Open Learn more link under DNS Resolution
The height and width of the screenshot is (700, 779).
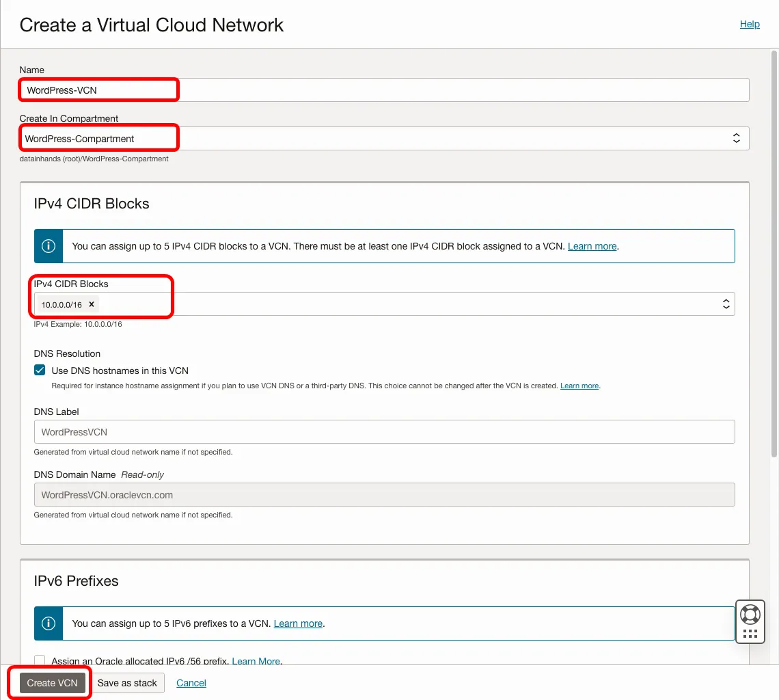tap(579, 386)
